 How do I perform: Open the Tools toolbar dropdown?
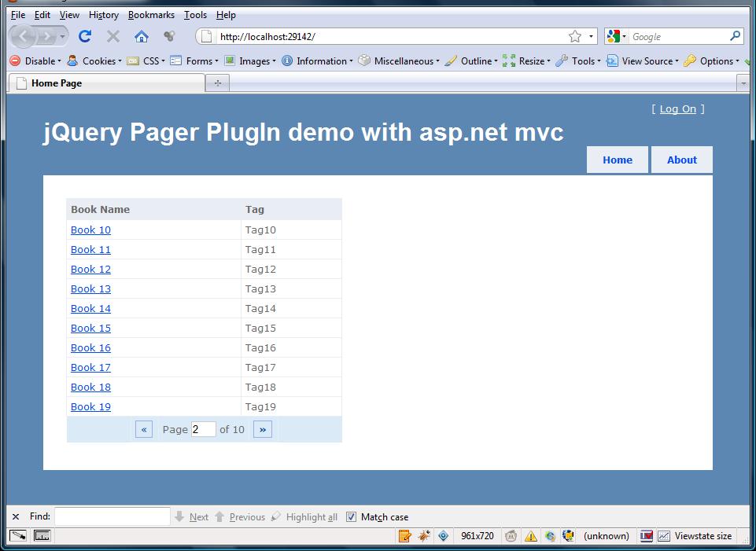578,61
